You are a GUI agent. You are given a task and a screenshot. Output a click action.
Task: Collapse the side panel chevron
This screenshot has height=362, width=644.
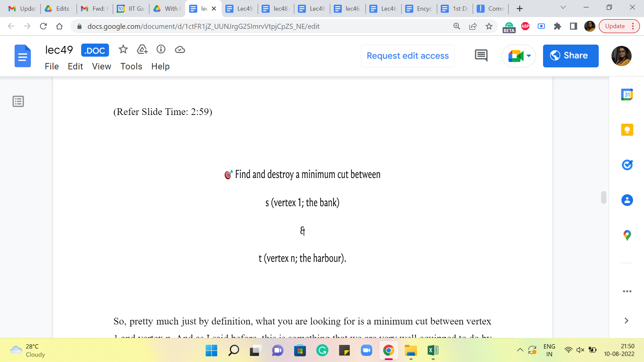click(x=626, y=321)
